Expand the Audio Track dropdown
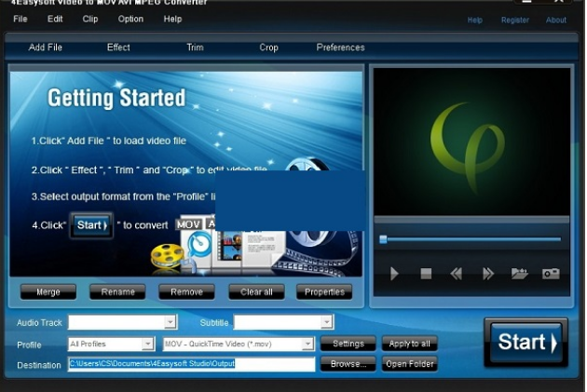The width and height of the screenshot is (587, 392). (171, 322)
